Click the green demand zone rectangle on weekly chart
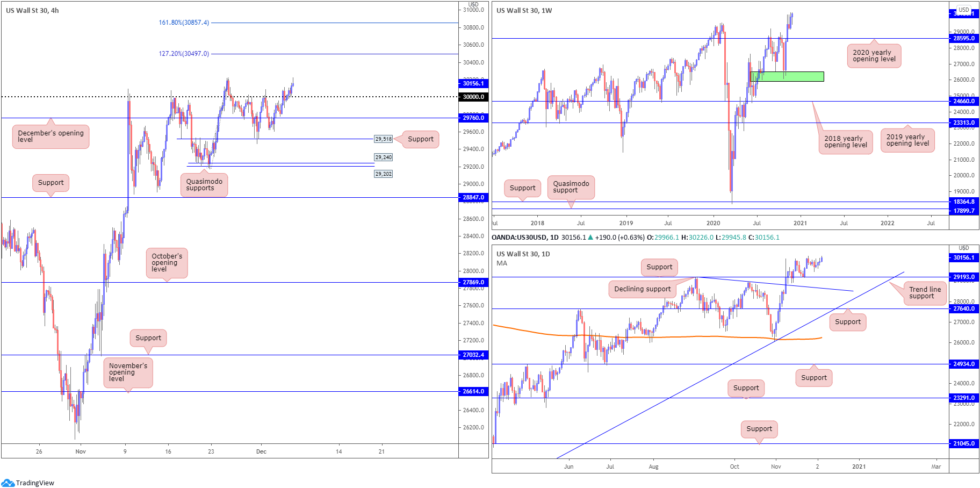Viewport: 980px width, 488px height. click(x=787, y=76)
